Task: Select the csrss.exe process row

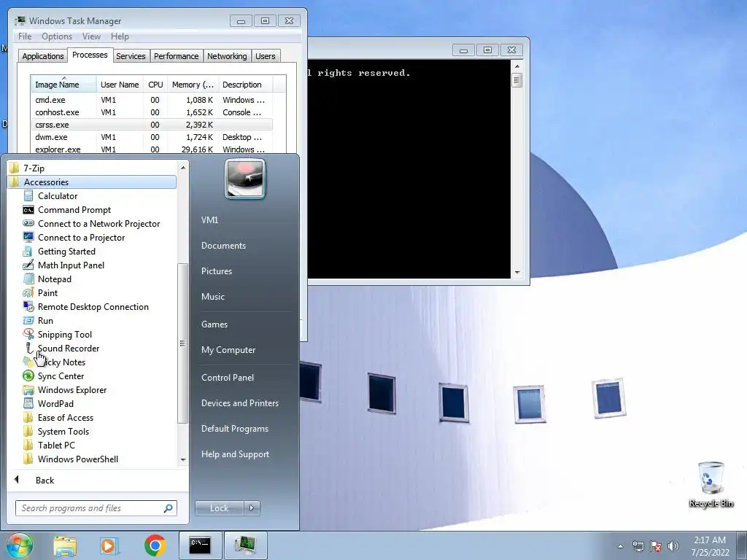Action: (x=152, y=125)
